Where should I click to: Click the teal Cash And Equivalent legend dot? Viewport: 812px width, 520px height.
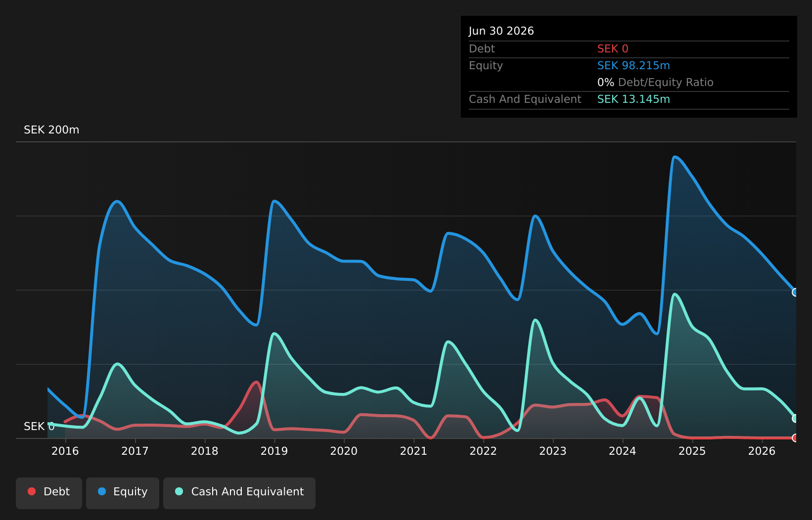pos(179,491)
